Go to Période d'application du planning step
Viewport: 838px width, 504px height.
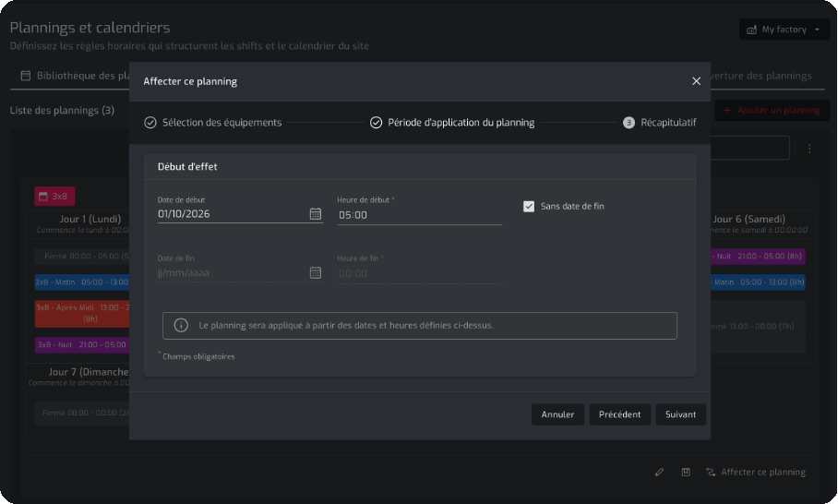(x=452, y=123)
